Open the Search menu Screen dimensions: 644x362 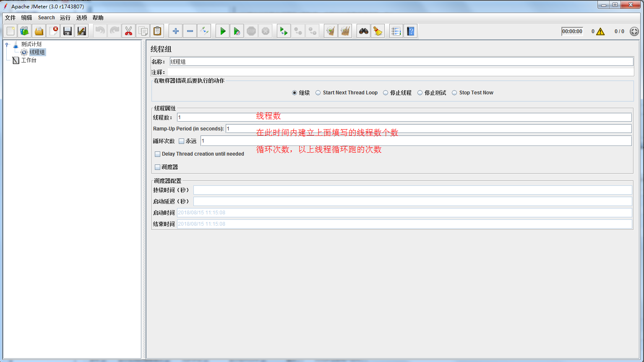(x=47, y=18)
